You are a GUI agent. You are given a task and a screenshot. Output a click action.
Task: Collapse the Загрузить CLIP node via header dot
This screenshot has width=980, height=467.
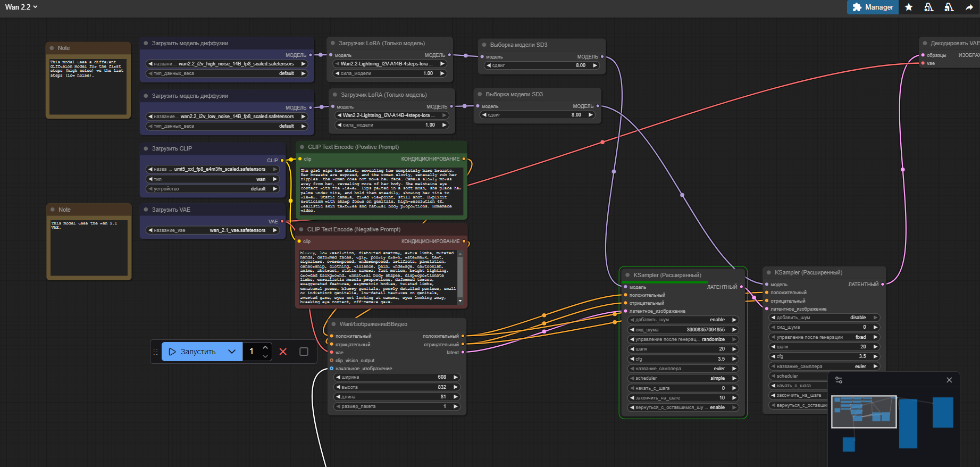click(146, 148)
